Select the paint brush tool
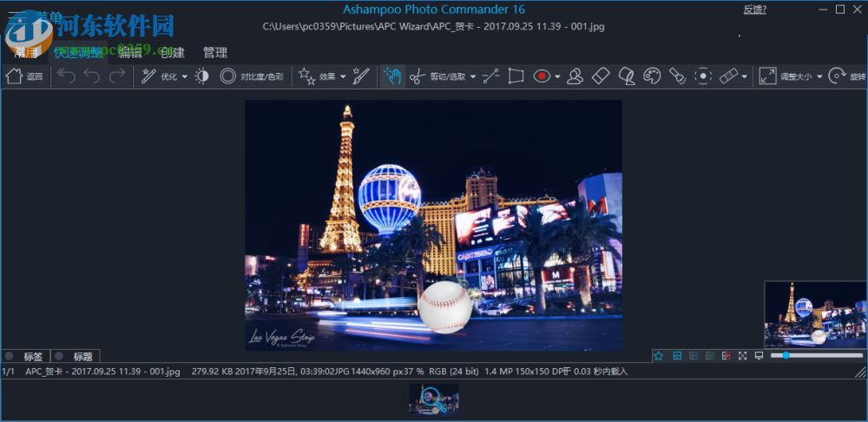This screenshot has width=868, height=422. pos(361,76)
